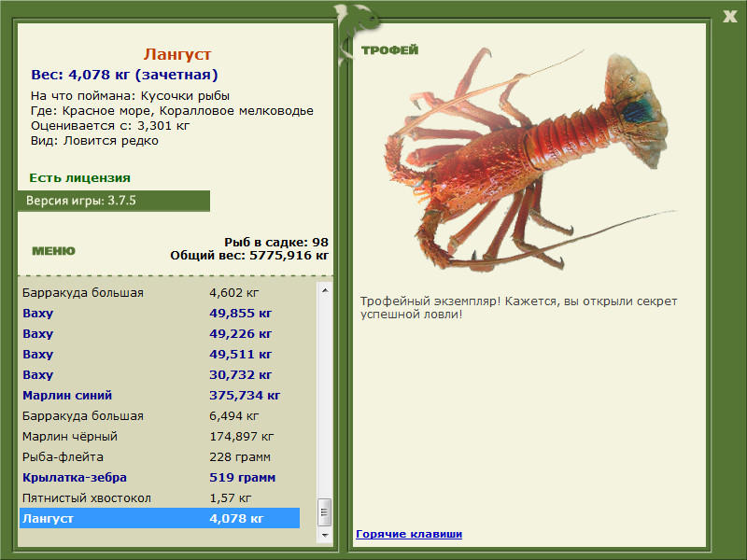
Task: Click the lobster trophy image
Action: point(529,160)
